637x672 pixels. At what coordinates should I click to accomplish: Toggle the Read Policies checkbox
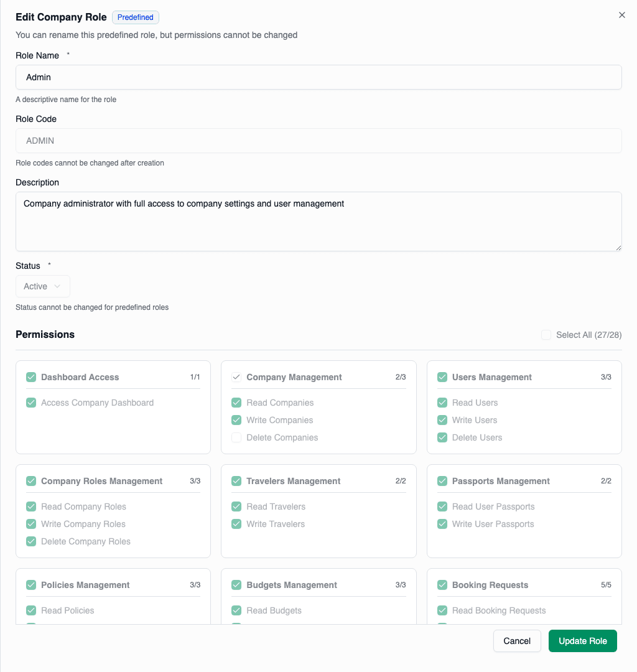click(x=31, y=610)
